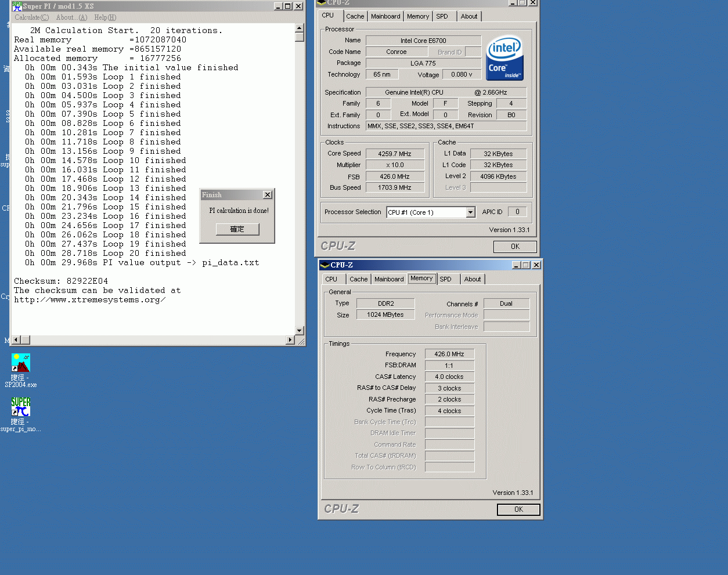The height and width of the screenshot is (575, 728).
Task: Click the Super PI title bar icon
Action: pyautogui.click(x=17, y=6)
